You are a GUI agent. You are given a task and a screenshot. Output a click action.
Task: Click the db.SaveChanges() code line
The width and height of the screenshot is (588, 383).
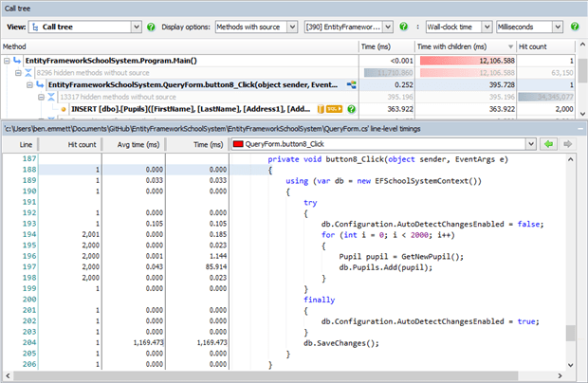(x=340, y=343)
